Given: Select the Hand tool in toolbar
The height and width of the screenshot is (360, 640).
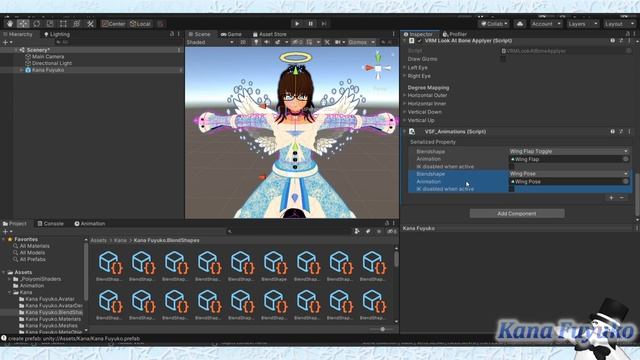Looking at the screenshot, I should [x=10, y=24].
